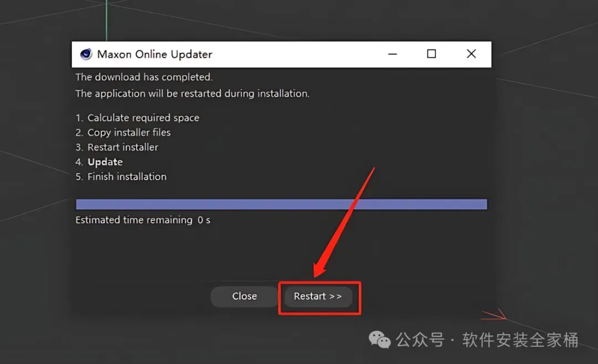Viewport: 598px width, 364px height.
Task: Maximize the Maxon Online Updater window
Action: [431, 54]
